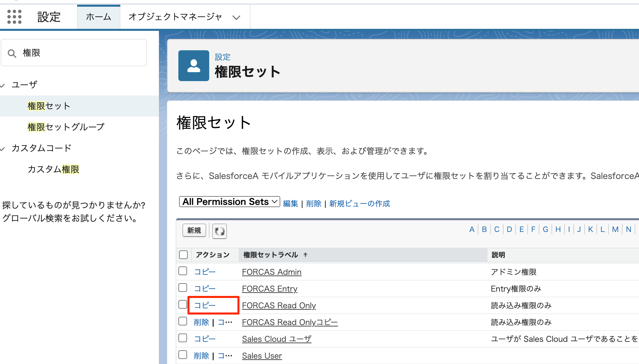Switch to the オブジェクトマネージャ tab
639x364 pixels.
tap(175, 17)
